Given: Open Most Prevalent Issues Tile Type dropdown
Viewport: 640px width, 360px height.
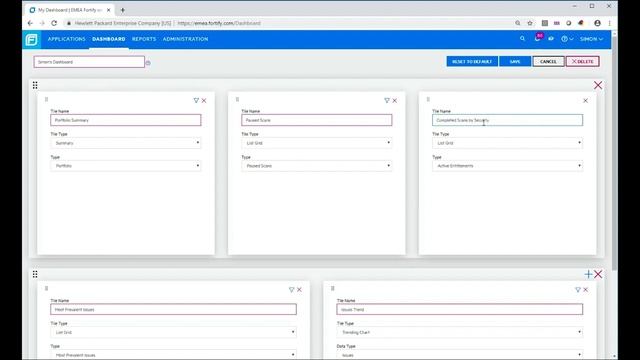Looking at the screenshot, I should pos(173,332).
